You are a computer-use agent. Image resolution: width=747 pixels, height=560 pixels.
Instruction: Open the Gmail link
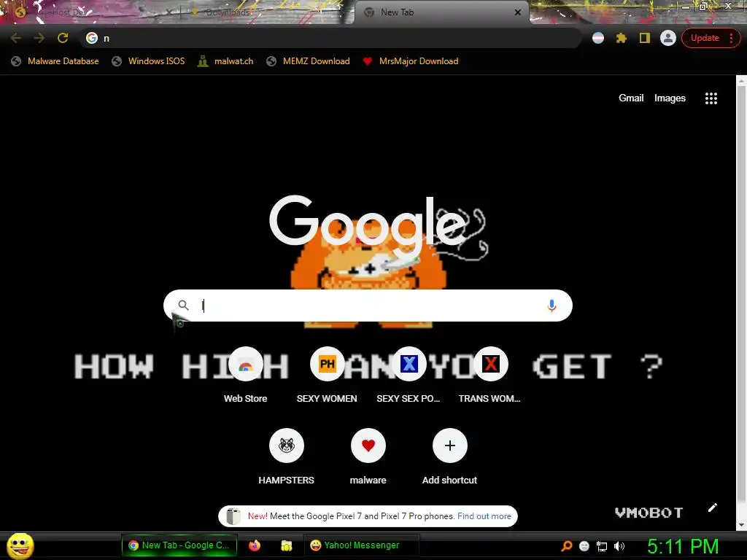coord(631,98)
